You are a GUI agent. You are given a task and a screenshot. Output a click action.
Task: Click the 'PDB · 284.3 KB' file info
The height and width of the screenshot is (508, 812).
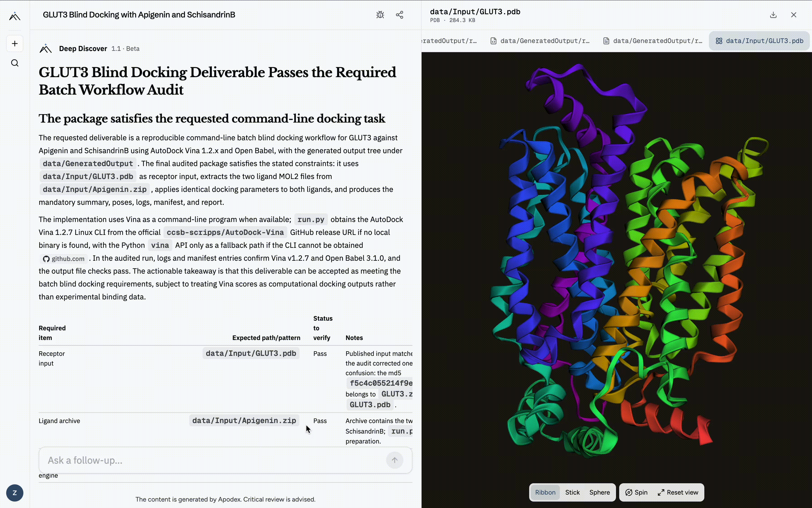[453, 20]
